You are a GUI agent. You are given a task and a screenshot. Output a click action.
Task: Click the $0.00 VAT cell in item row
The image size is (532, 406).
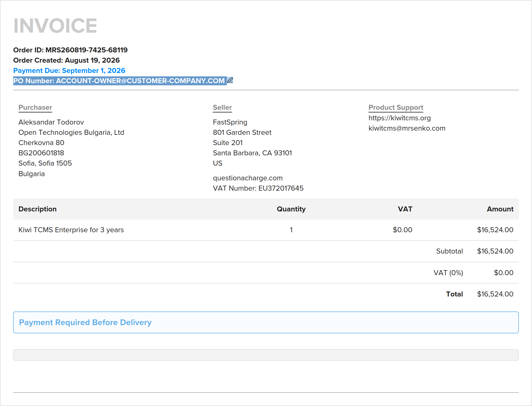(402, 230)
